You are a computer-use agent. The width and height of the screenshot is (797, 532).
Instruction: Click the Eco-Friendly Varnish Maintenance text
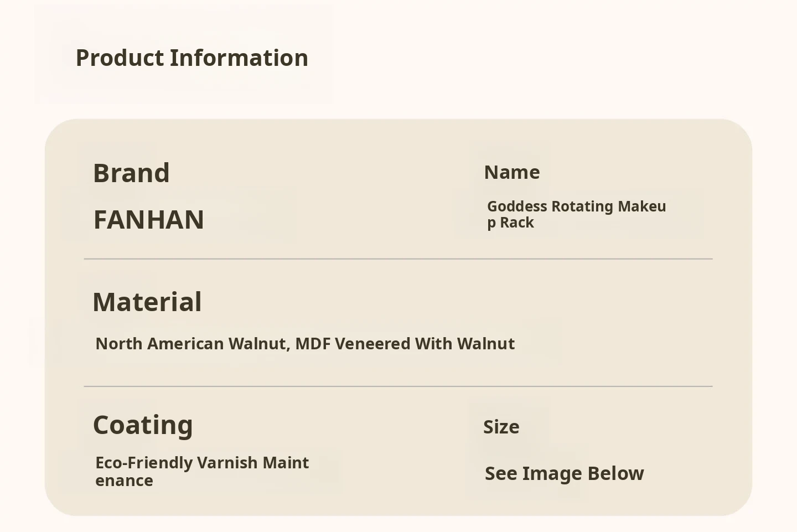pyautogui.click(x=202, y=471)
